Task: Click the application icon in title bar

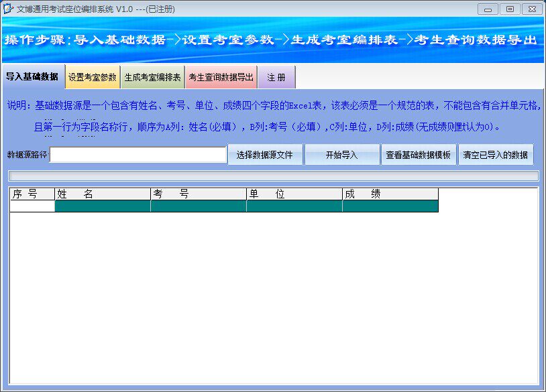Action: [7, 9]
